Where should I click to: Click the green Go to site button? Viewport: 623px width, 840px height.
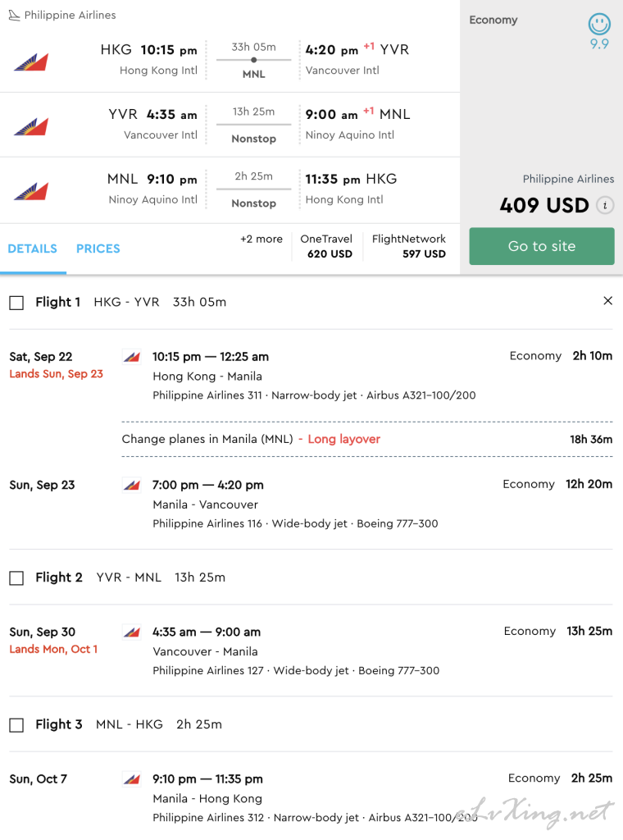pyautogui.click(x=542, y=246)
